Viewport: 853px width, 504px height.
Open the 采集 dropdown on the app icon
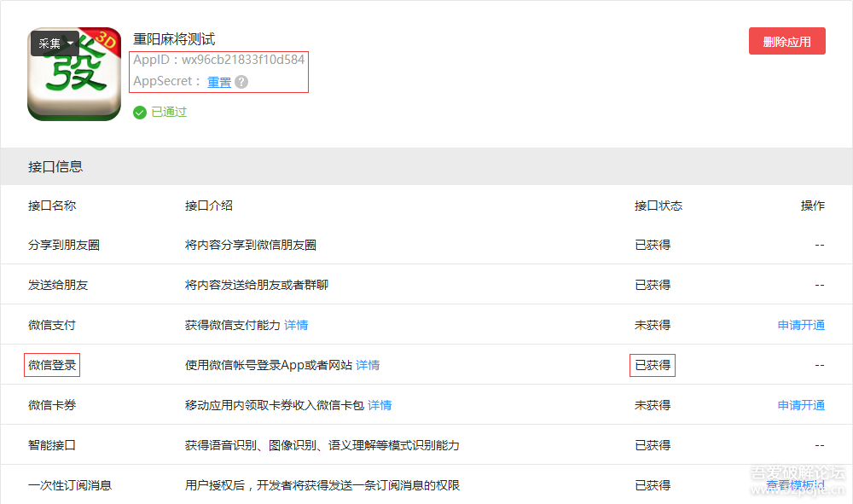pyautogui.click(x=55, y=43)
